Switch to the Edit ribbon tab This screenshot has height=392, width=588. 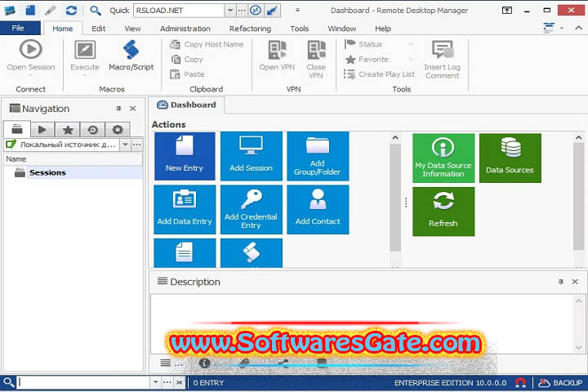98,29
